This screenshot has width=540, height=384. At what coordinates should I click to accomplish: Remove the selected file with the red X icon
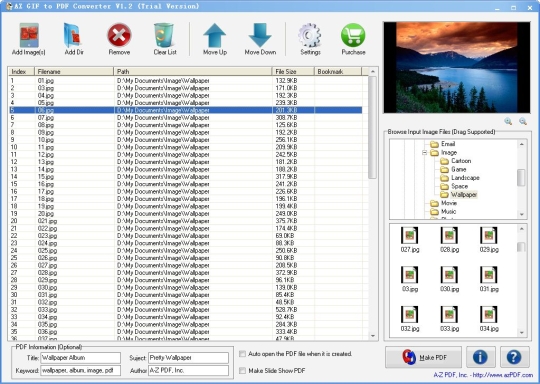(x=119, y=35)
